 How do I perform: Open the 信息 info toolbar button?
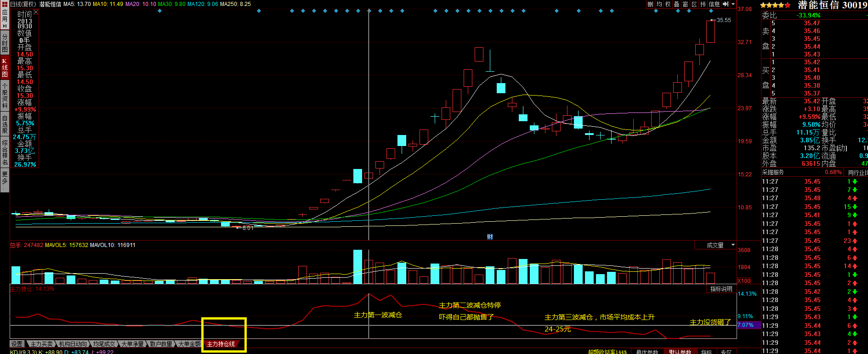715,4
